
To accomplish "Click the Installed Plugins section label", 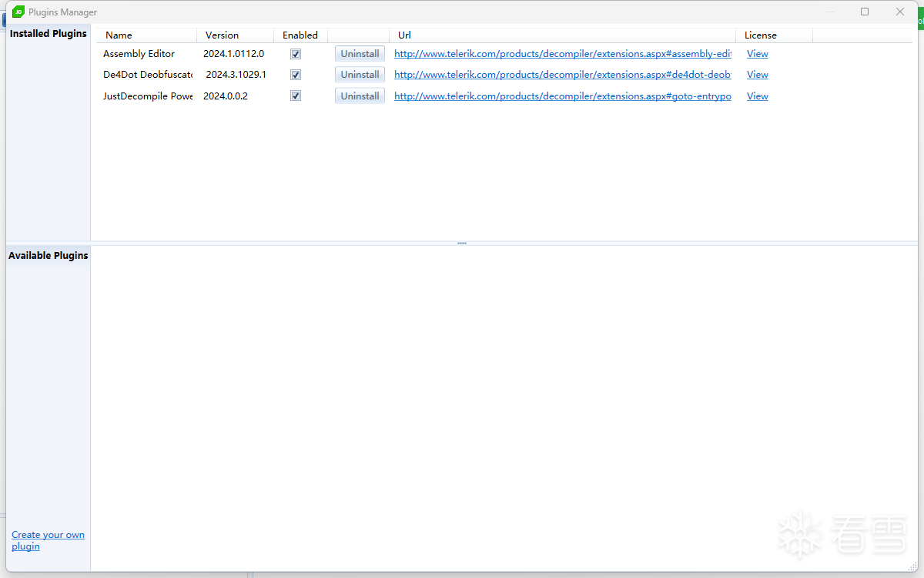I will click(x=49, y=34).
